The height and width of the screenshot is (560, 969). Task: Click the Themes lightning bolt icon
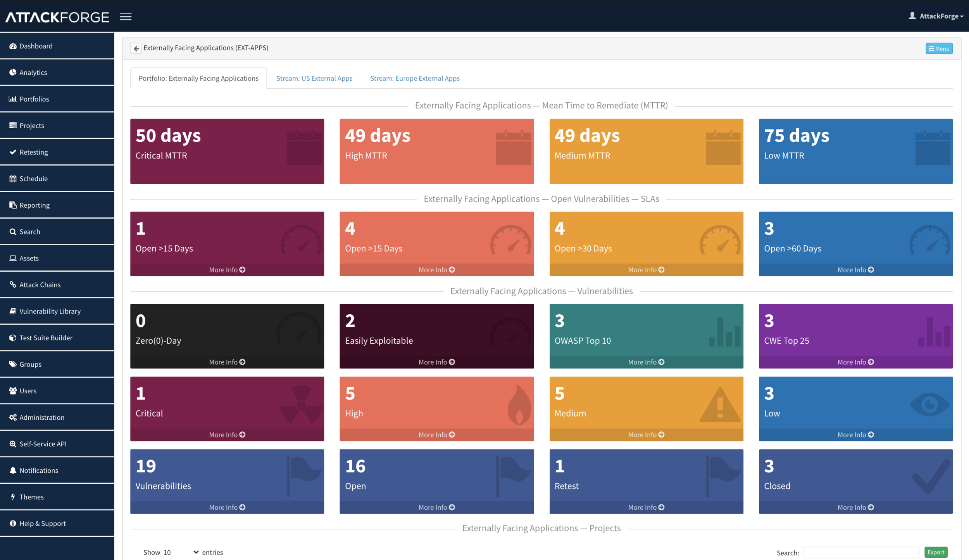(13, 497)
